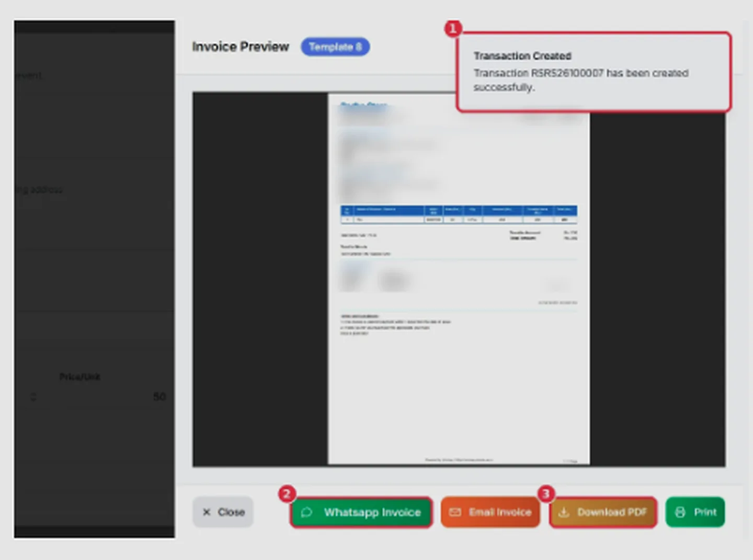753x560 pixels.
Task: Click the Invoice Preview heading
Action: point(240,47)
